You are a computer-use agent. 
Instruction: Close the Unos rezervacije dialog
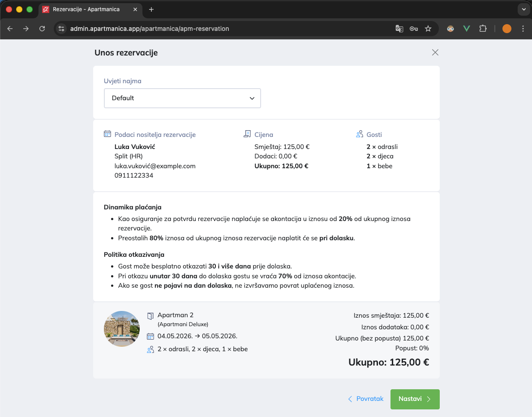435,52
